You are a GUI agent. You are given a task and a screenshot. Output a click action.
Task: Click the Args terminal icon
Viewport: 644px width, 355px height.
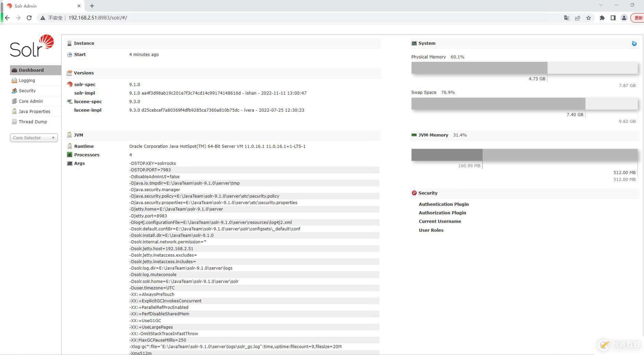click(70, 164)
